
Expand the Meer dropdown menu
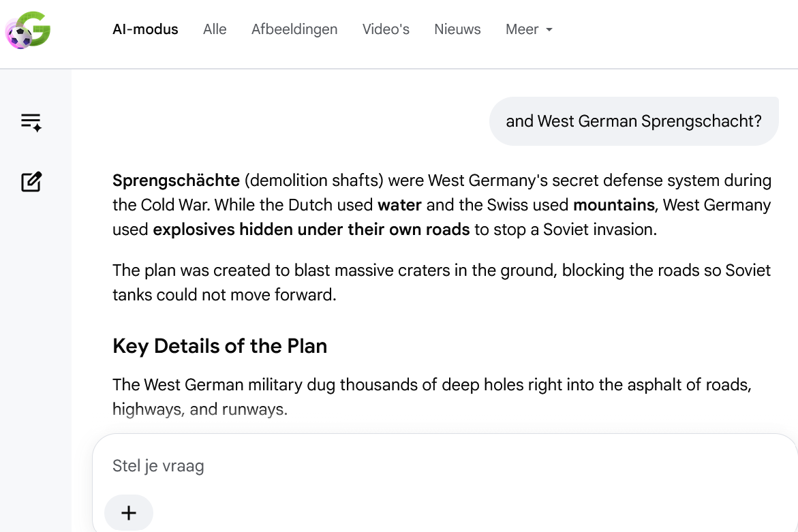pos(529,29)
